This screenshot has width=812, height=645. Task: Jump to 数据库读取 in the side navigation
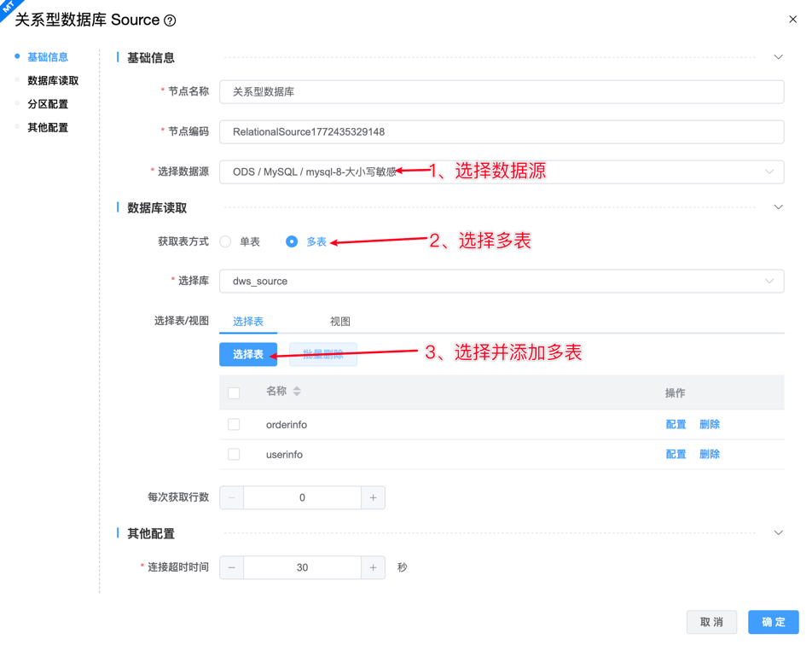pyautogui.click(x=53, y=80)
